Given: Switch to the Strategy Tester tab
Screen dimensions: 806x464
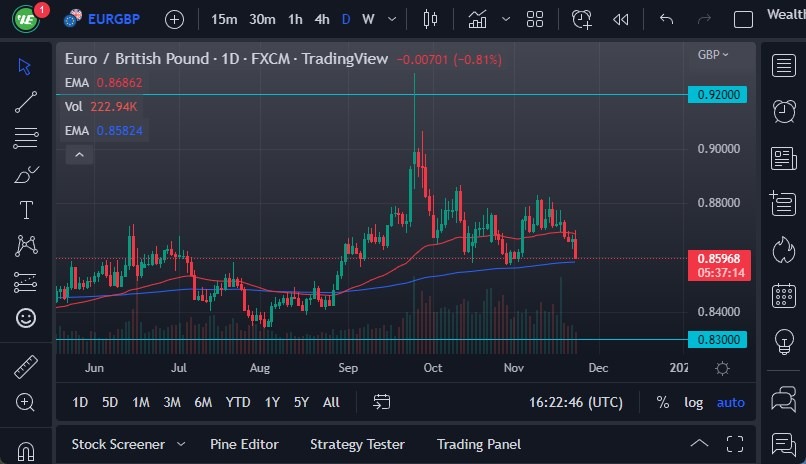Looking at the screenshot, I should click(357, 444).
